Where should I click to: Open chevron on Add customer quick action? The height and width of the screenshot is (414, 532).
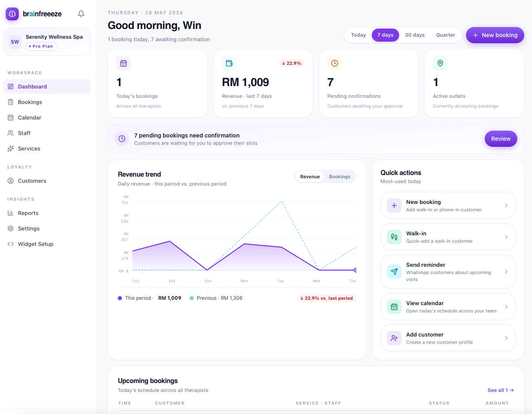pyautogui.click(x=506, y=338)
